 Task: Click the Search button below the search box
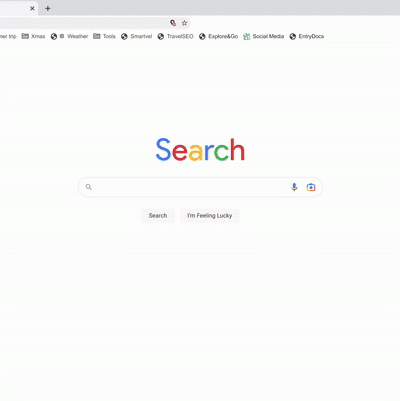158,216
